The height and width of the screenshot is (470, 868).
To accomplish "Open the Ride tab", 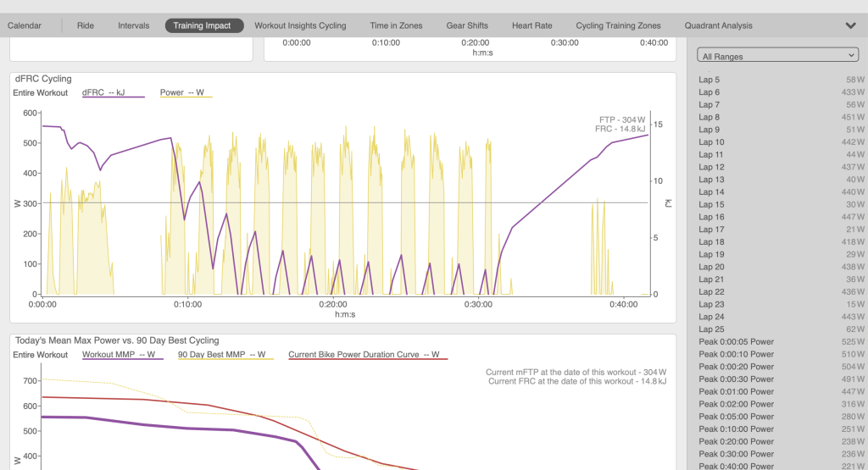I will pyautogui.click(x=86, y=25).
